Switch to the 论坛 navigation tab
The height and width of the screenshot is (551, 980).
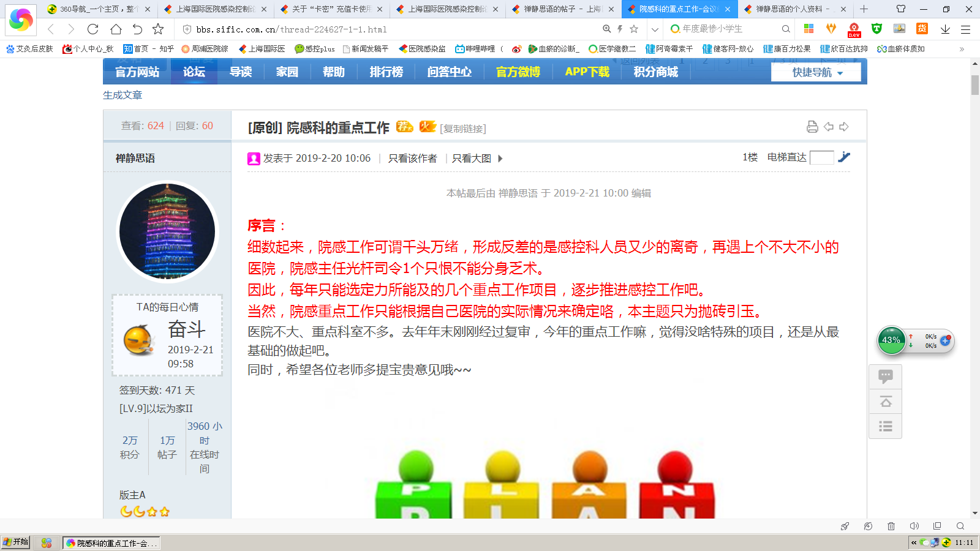(x=194, y=72)
